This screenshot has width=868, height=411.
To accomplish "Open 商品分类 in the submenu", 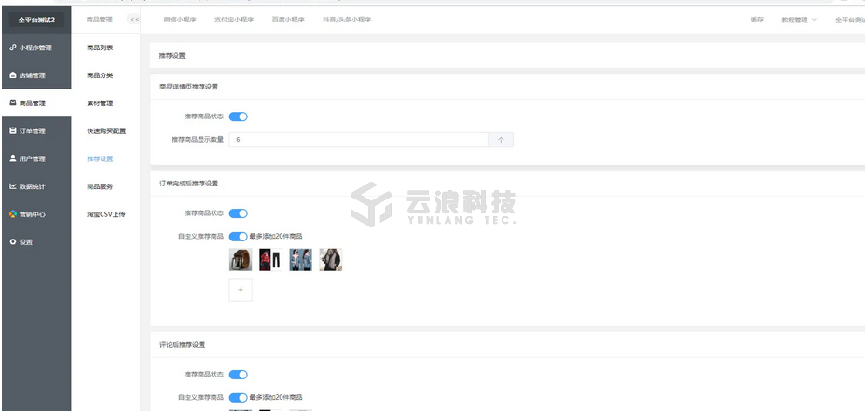I will 100,75.
